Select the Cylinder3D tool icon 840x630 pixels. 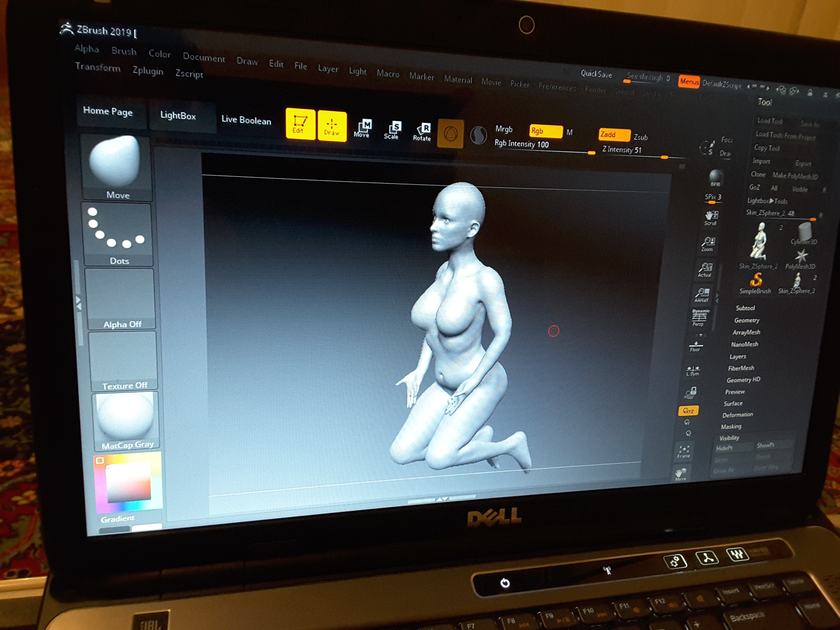click(804, 233)
